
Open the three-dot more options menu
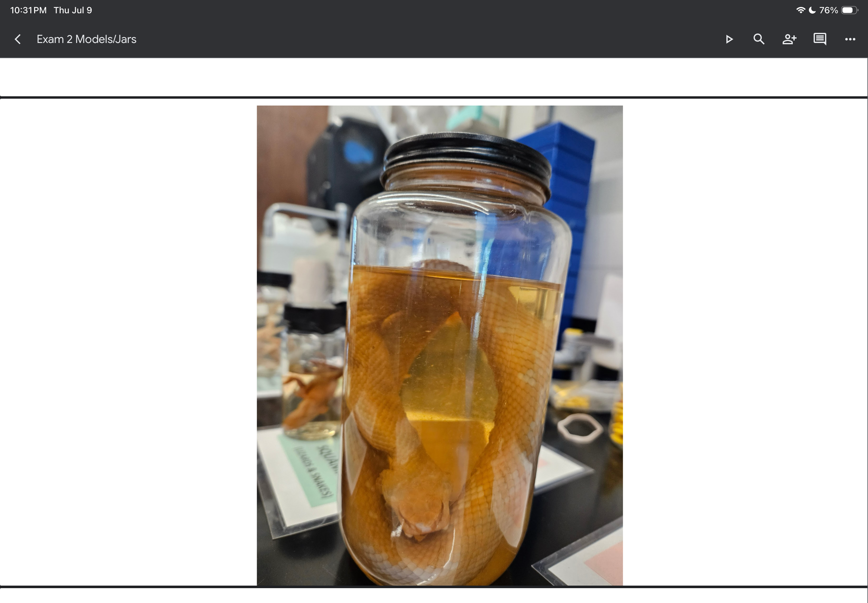click(850, 39)
